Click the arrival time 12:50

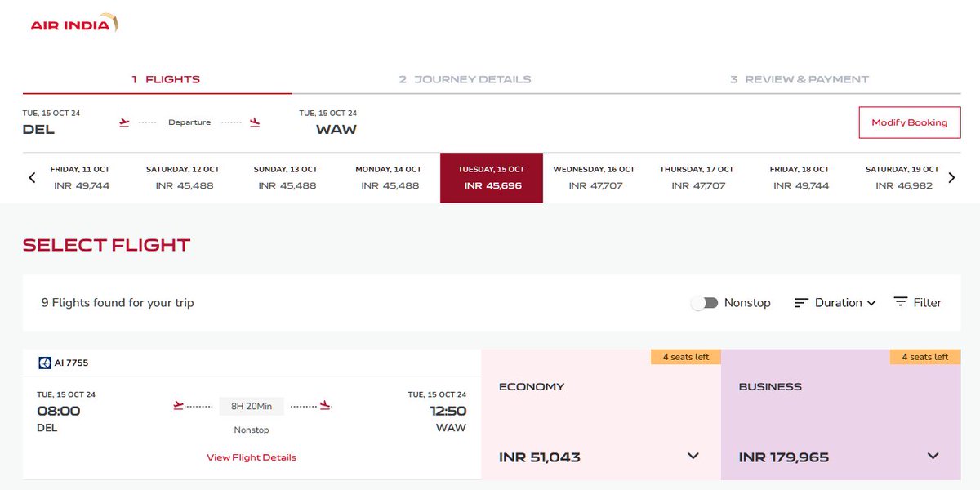click(448, 411)
